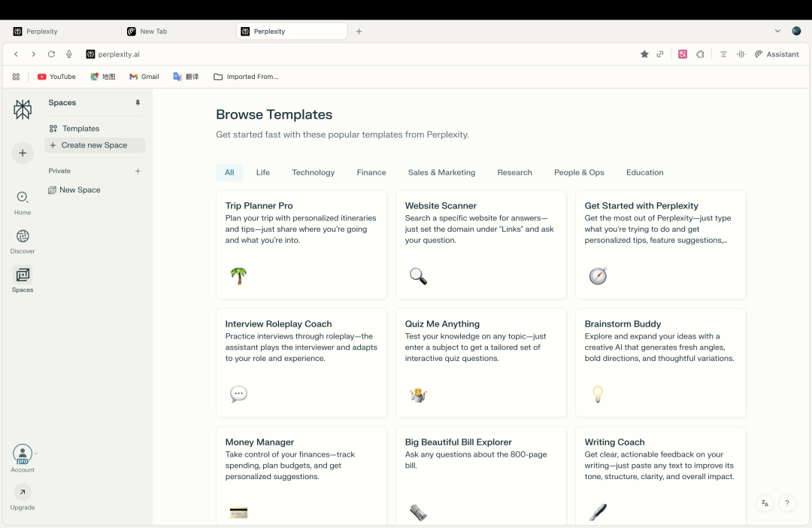The image size is (812, 528).
Task: Open the help question mark button
Action: tap(786, 503)
